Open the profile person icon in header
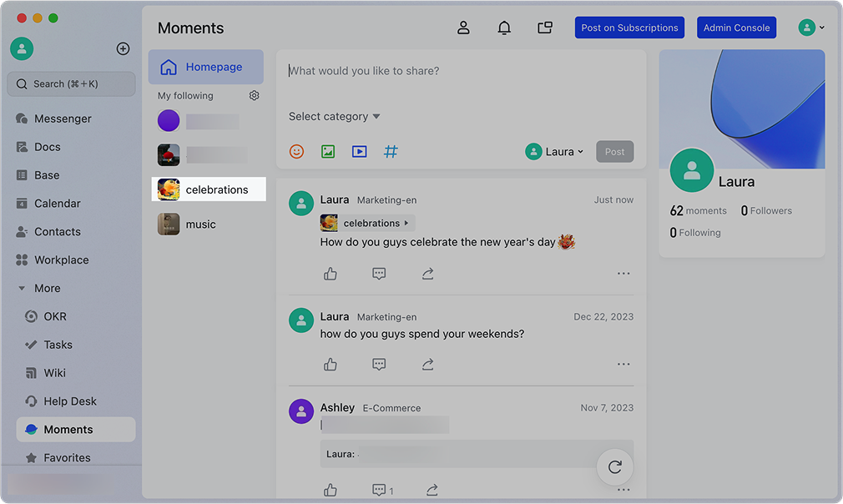 point(463,28)
